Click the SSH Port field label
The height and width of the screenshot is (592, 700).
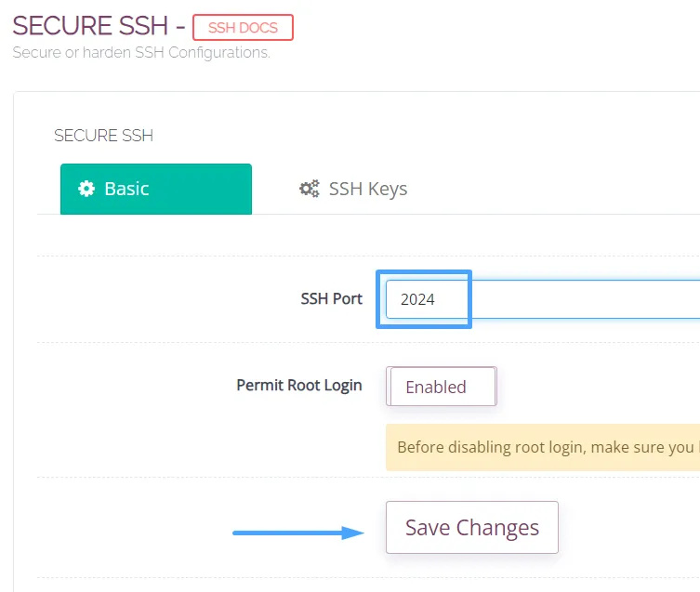click(331, 299)
